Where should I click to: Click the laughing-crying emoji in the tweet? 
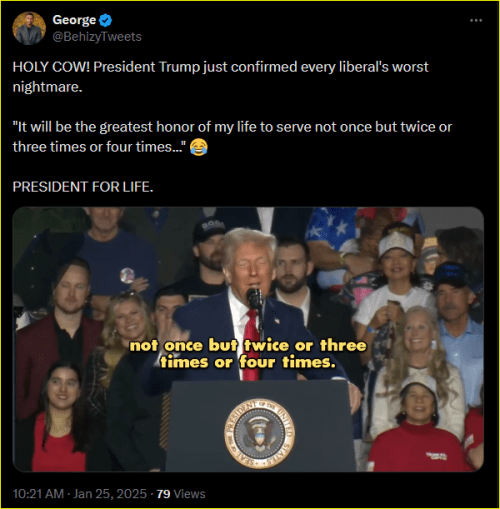199,147
